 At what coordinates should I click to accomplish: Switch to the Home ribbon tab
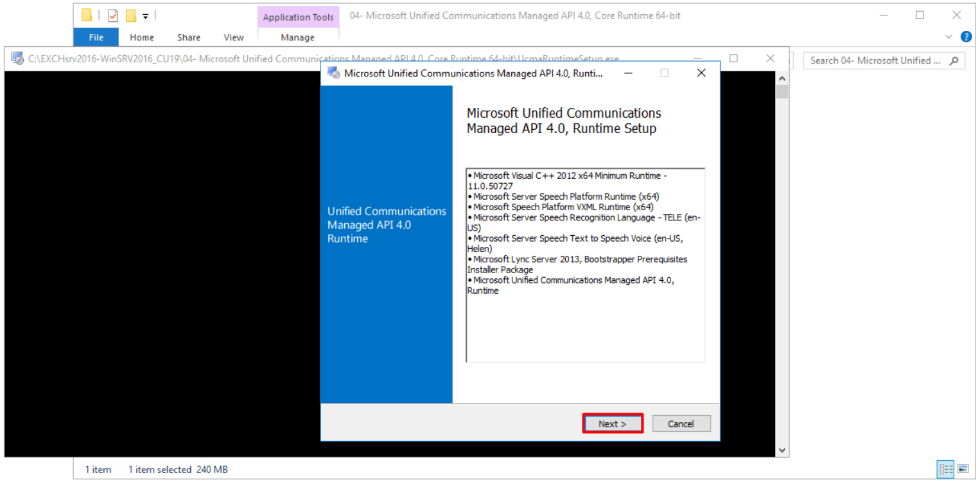142,37
